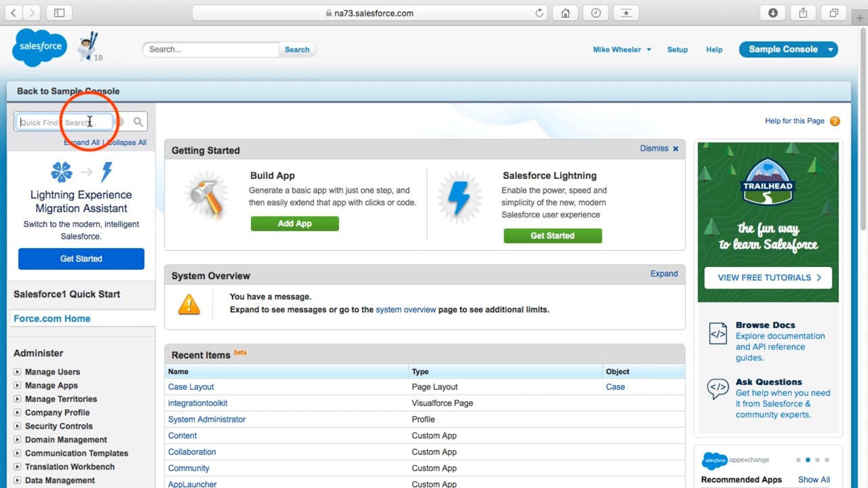Screen dimensions: 868x488
Task: Focus the Quick Find search field
Action: (64, 123)
